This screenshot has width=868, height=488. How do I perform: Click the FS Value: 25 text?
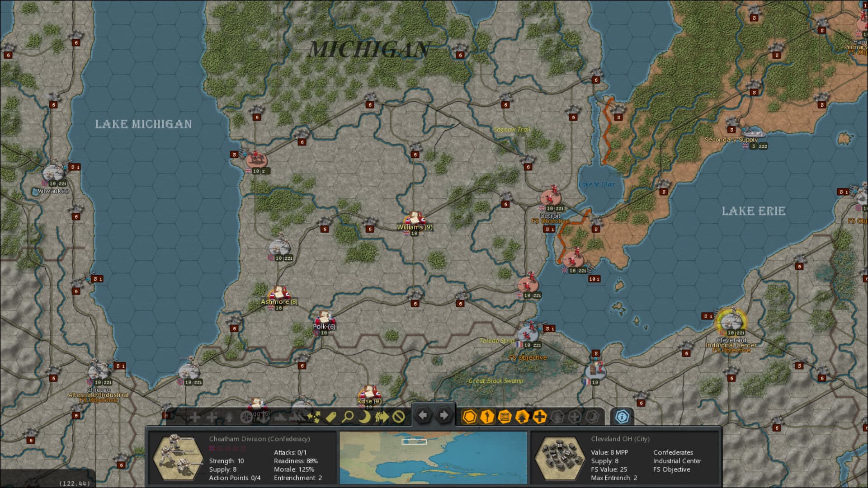coord(609,469)
